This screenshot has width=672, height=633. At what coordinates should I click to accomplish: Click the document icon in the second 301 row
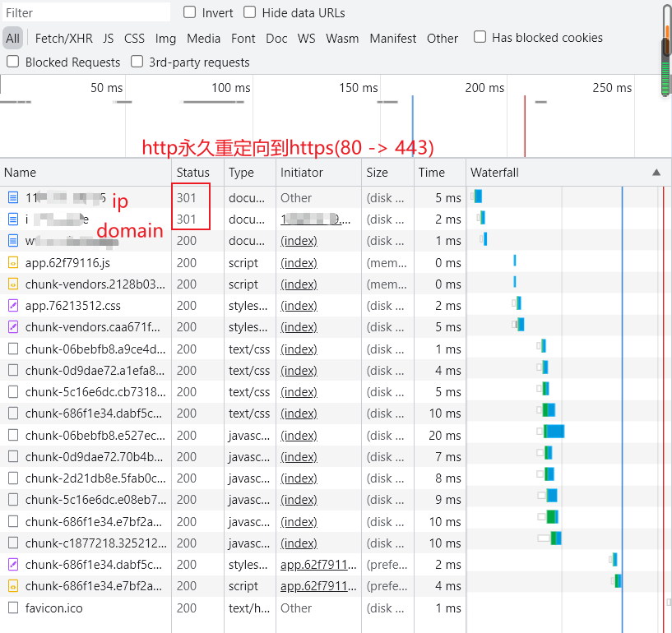(13, 219)
